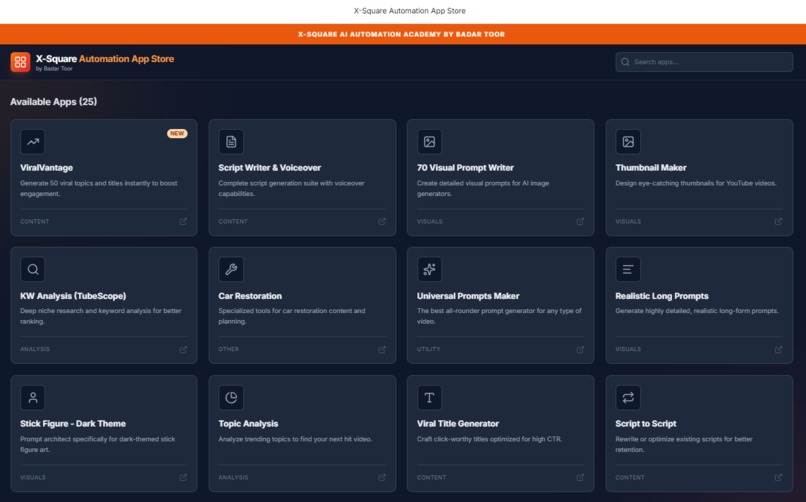Open Car Restoration external link icon

coord(382,349)
